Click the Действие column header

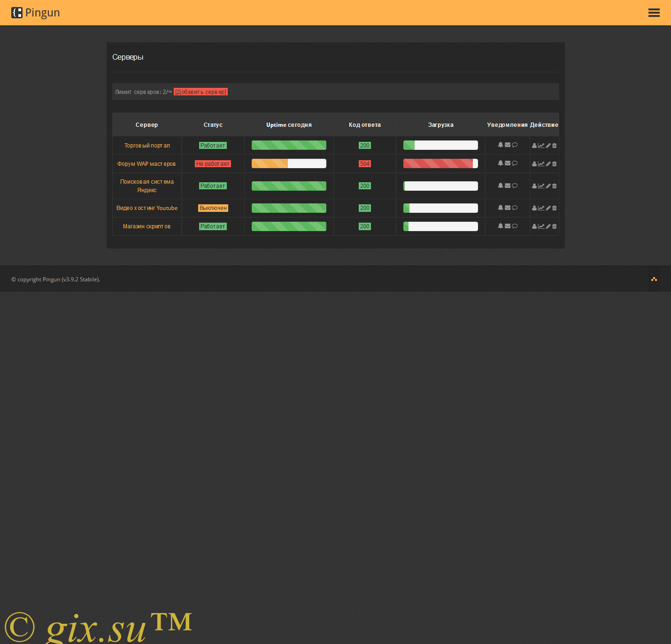(x=544, y=125)
